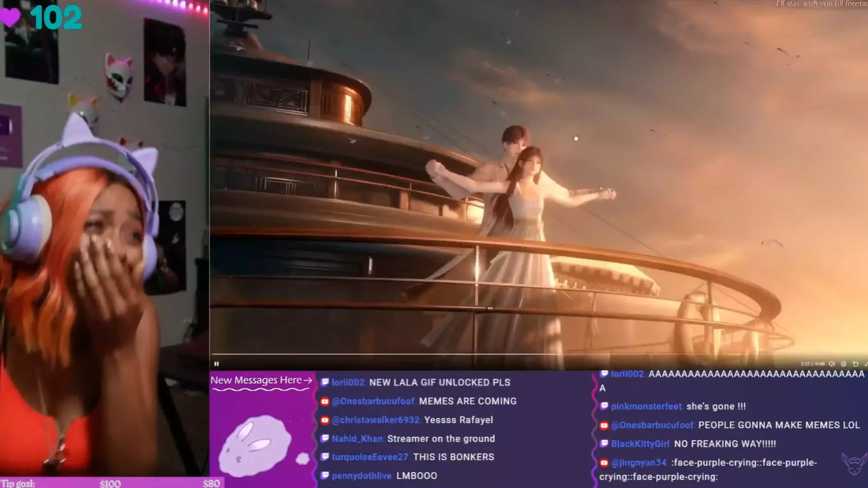Screen dimensions: 868x488
Task: Click the message 'LMBOOO'
Action: pos(417,476)
